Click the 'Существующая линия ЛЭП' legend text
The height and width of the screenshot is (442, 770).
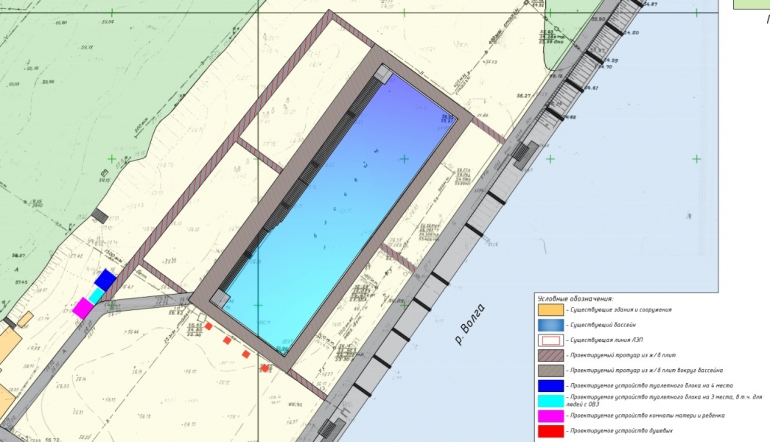coord(605,340)
